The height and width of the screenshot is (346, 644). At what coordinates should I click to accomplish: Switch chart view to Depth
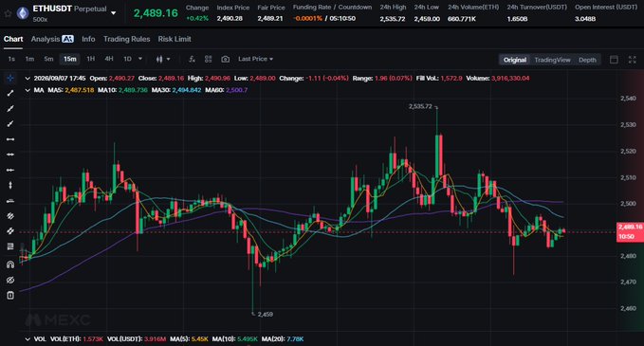click(x=587, y=60)
